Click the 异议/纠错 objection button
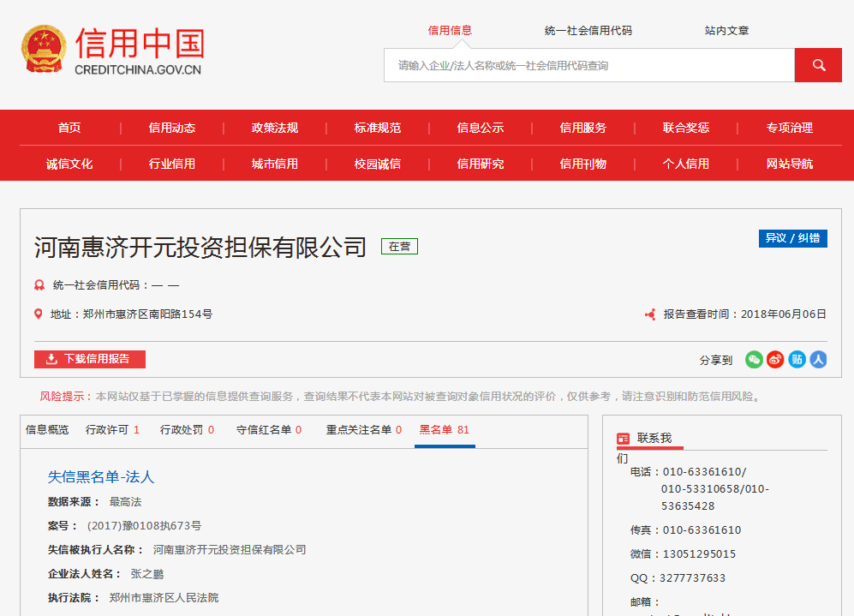854x616 pixels. [x=792, y=238]
